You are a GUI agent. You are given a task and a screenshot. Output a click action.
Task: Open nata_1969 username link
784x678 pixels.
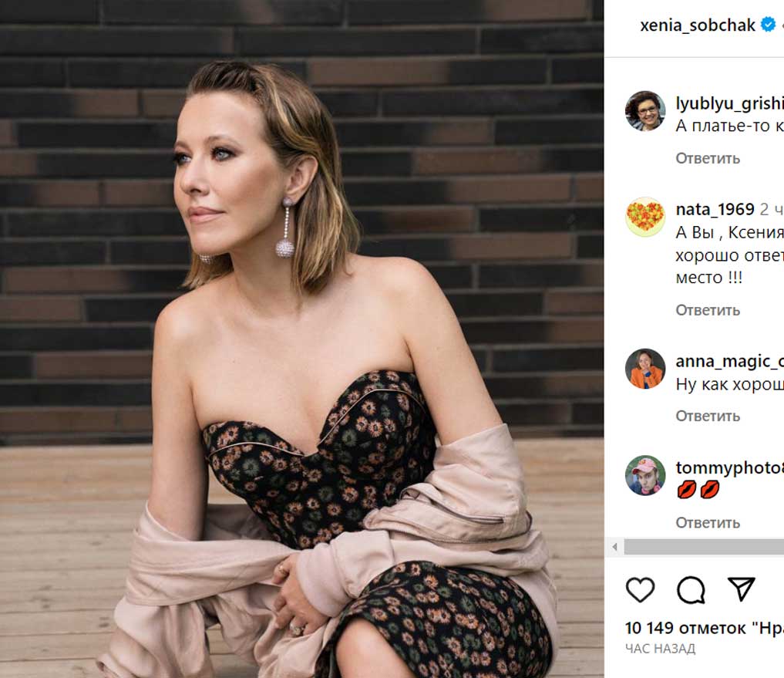715,209
